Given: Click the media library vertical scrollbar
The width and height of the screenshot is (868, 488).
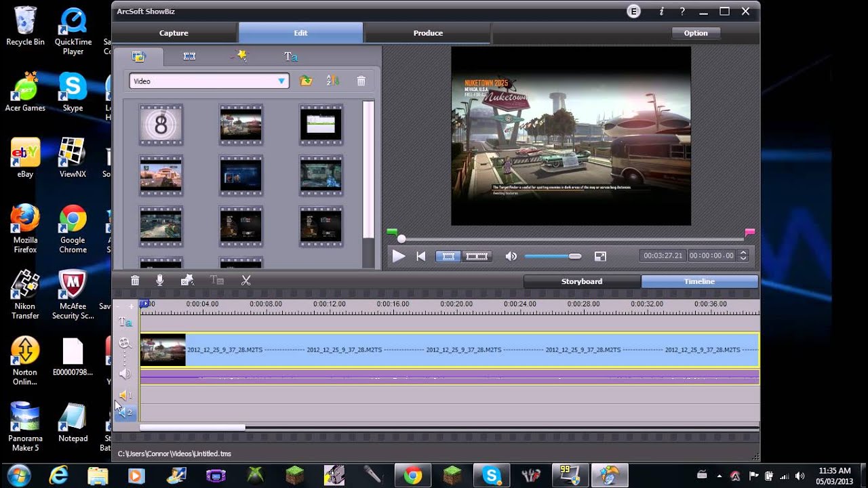Looking at the screenshot, I should click(x=368, y=169).
